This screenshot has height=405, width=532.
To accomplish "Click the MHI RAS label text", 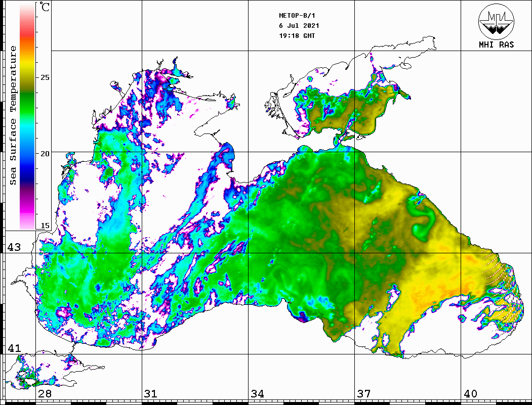I will coord(496,44).
